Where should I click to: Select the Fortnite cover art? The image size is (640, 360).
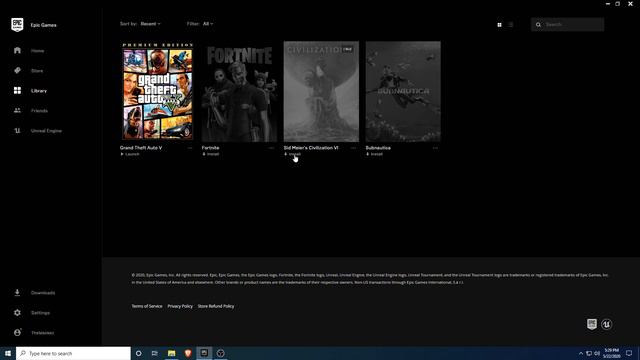click(x=239, y=91)
